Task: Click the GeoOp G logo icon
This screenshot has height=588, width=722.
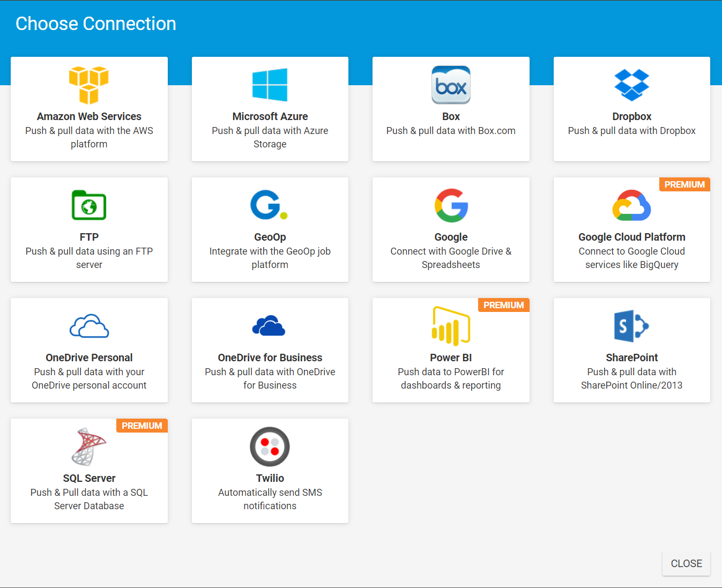Action: 270,205
